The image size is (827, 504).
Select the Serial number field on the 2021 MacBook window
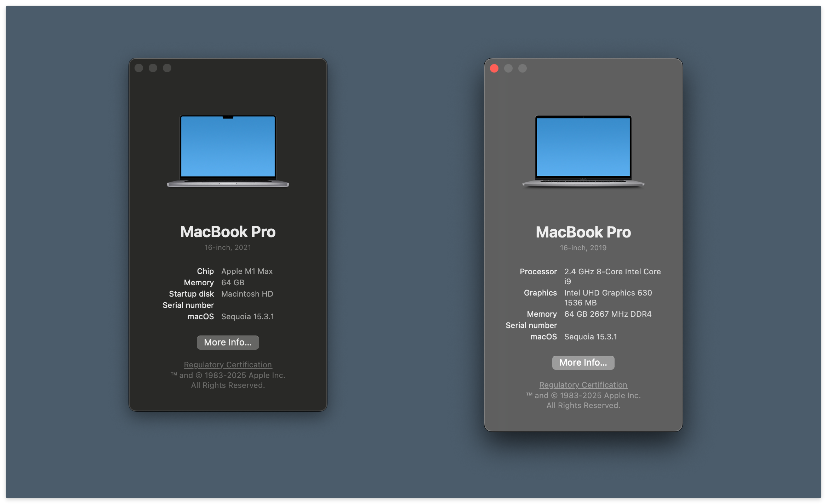click(188, 305)
